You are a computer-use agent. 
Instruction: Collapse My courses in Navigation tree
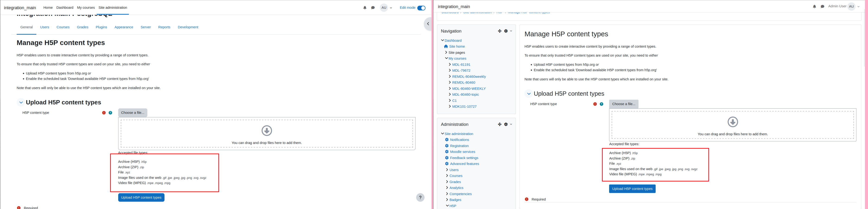coord(446,58)
